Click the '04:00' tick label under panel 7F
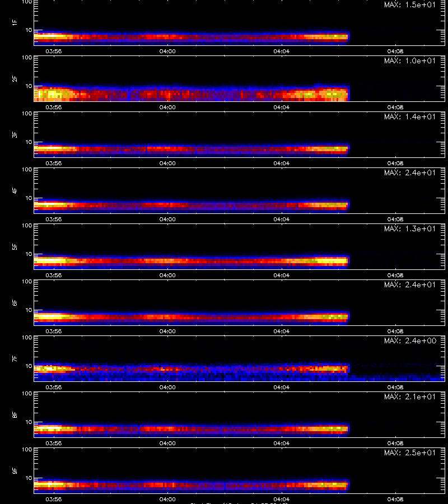The width and height of the screenshot is (448, 504). click(x=167, y=388)
